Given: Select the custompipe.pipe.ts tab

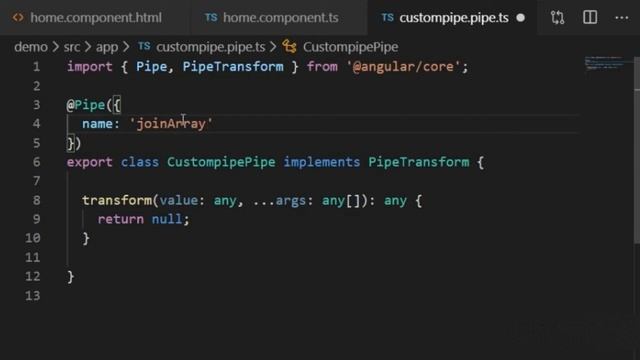Looking at the screenshot, I should (x=452, y=18).
